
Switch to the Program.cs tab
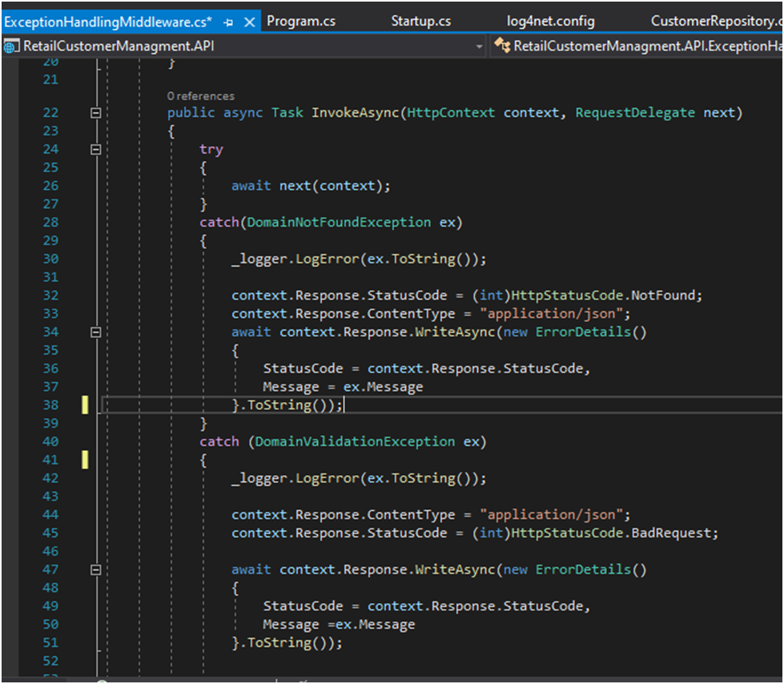[301, 22]
